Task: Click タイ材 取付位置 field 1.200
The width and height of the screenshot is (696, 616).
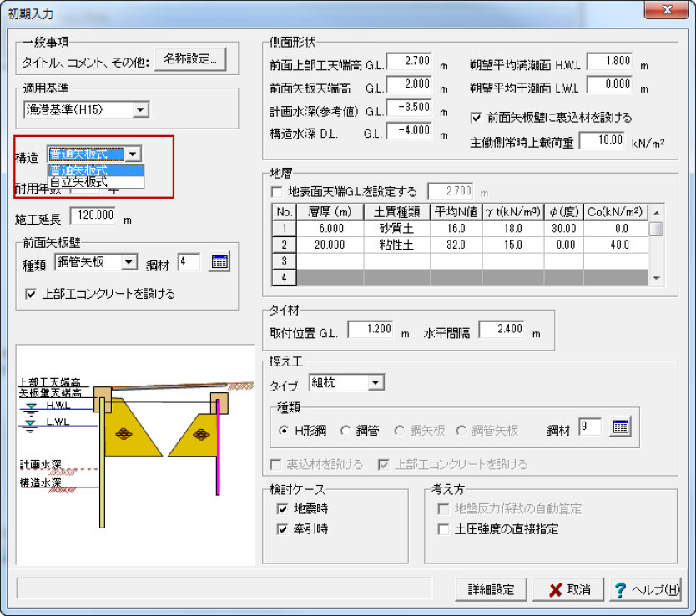Action: point(371,330)
